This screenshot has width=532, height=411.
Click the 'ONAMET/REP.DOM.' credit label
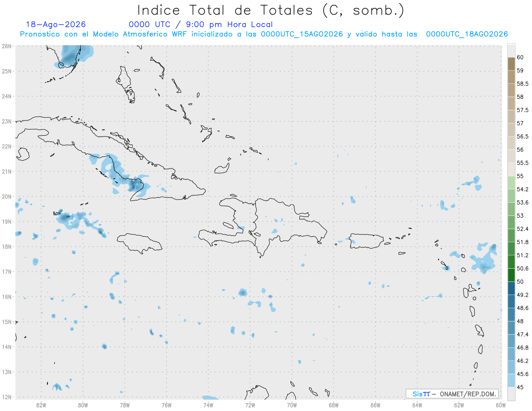coord(468,394)
